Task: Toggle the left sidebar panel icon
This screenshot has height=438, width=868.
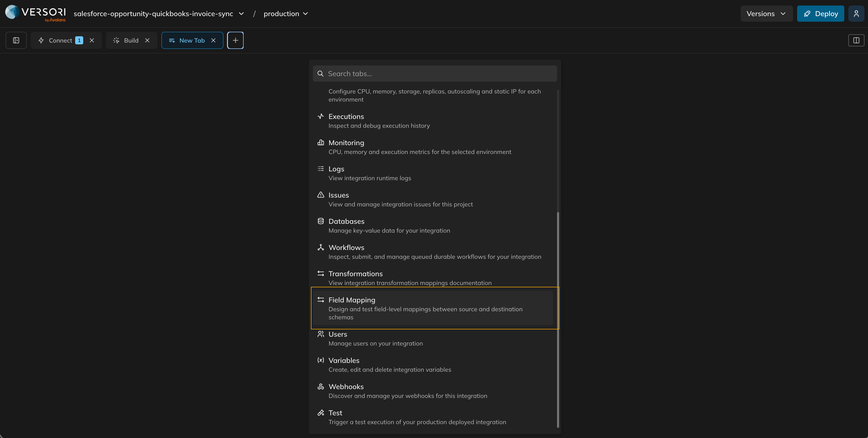Action: [x=16, y=40]
